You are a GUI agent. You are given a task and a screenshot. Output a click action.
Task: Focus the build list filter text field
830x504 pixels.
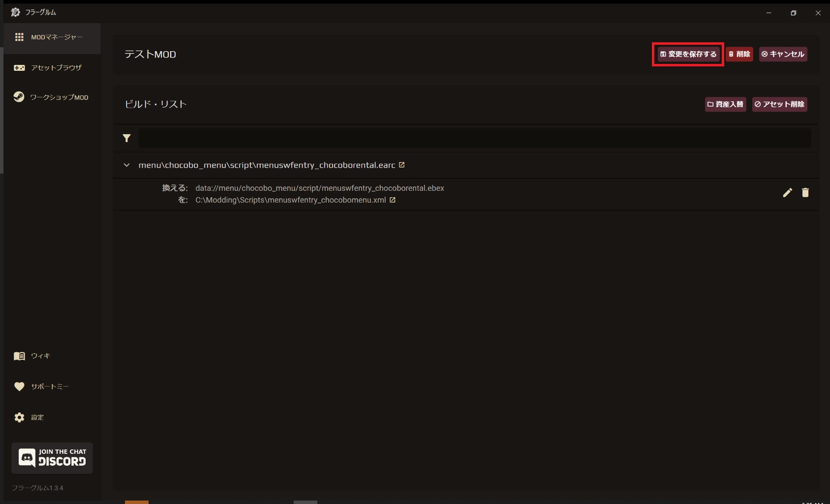474,138
